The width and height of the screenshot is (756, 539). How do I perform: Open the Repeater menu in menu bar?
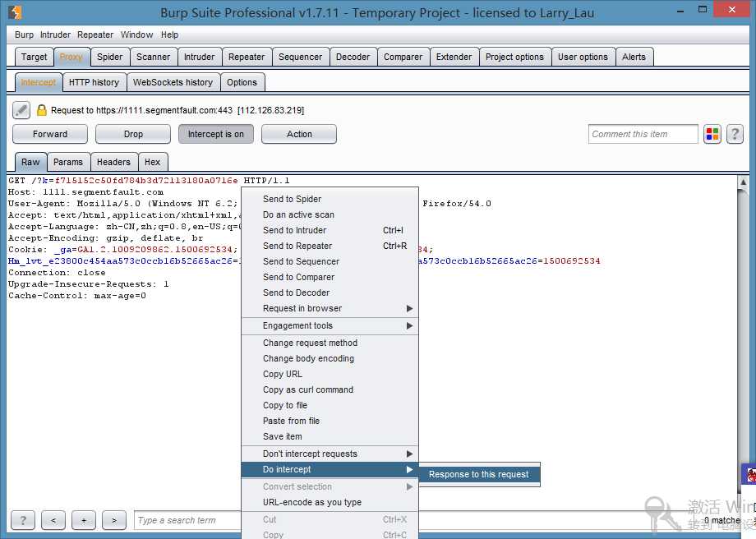click(95, 35)
